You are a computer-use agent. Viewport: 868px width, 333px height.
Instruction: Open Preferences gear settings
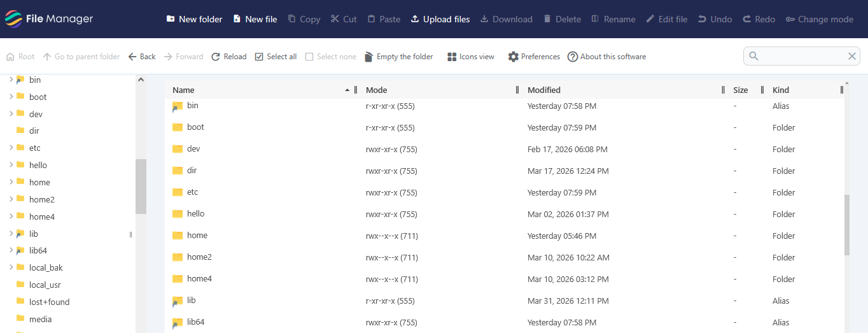coord(514,57)
